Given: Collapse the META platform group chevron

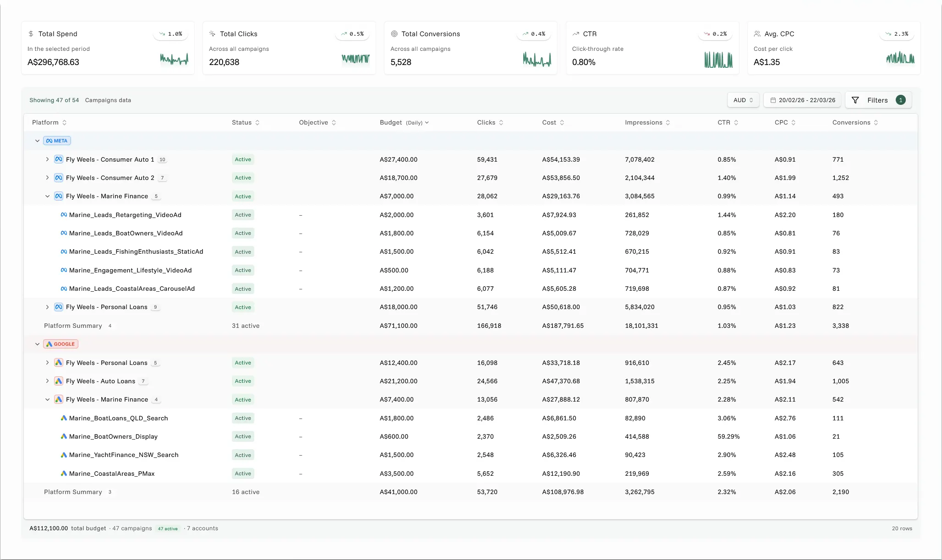Looking at the screenshot, I should pyautogui.click(x=38, y=141).
